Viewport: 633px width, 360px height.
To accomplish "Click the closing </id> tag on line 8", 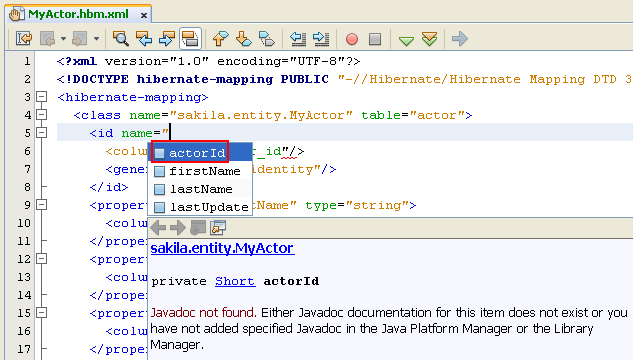I will [109, 187].
